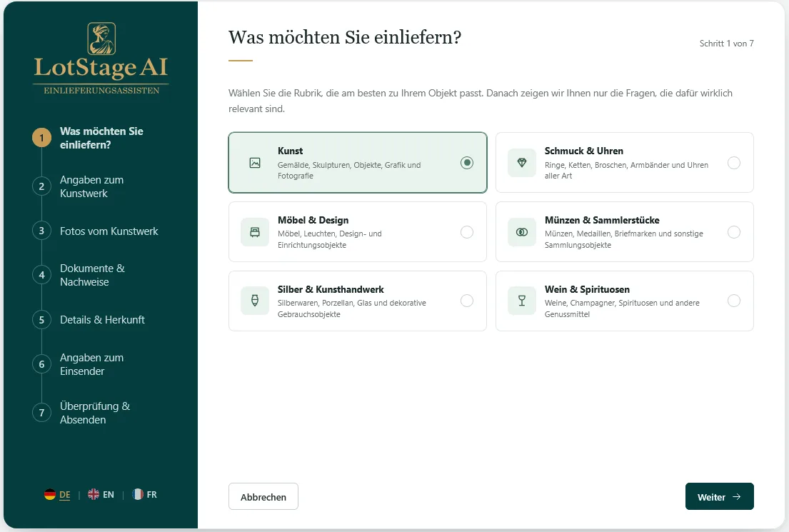Click step number 7 circle
This screenshot has width=789, height=532.
tap(41, 413)
